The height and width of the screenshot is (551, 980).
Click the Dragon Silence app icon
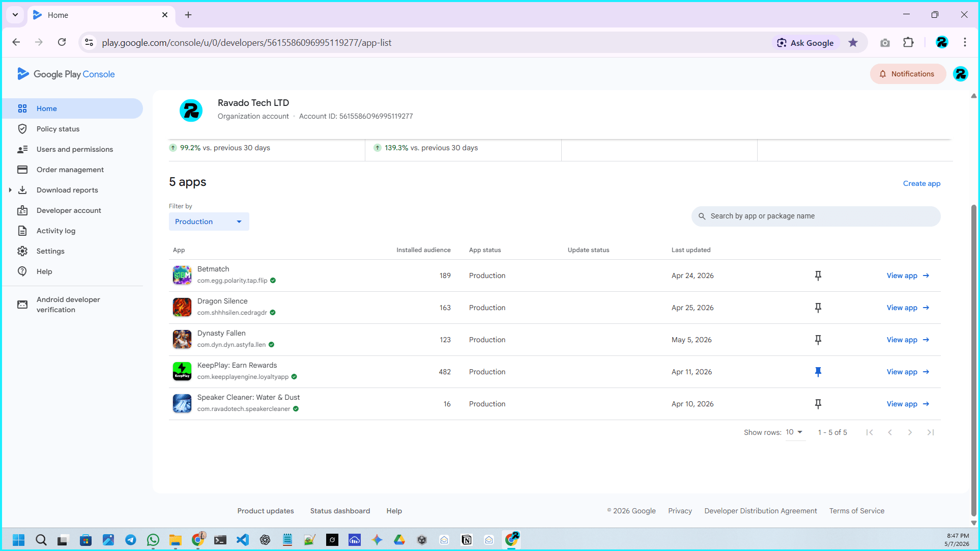coord(182,307)
